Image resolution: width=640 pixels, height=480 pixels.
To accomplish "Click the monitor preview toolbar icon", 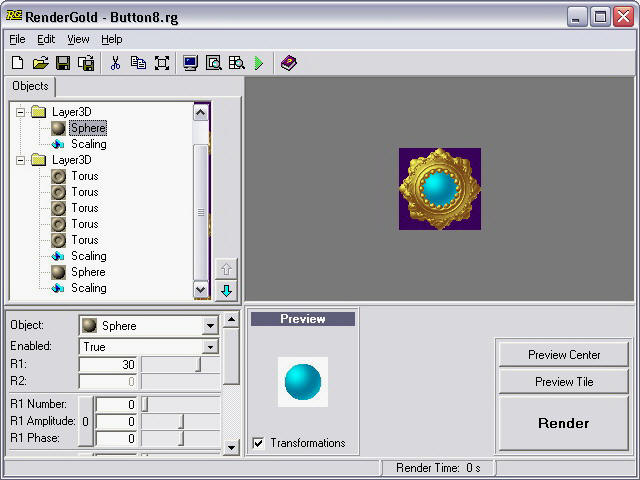I will pos(190,63).
